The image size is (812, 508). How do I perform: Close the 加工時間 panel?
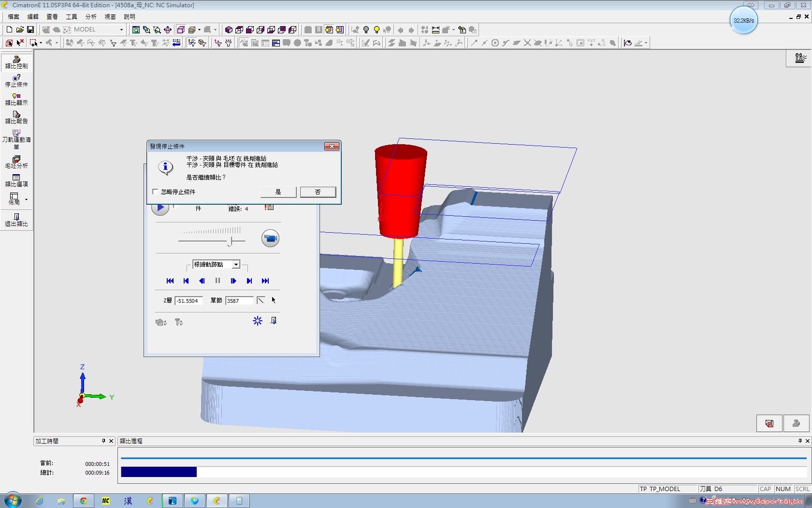111,441
